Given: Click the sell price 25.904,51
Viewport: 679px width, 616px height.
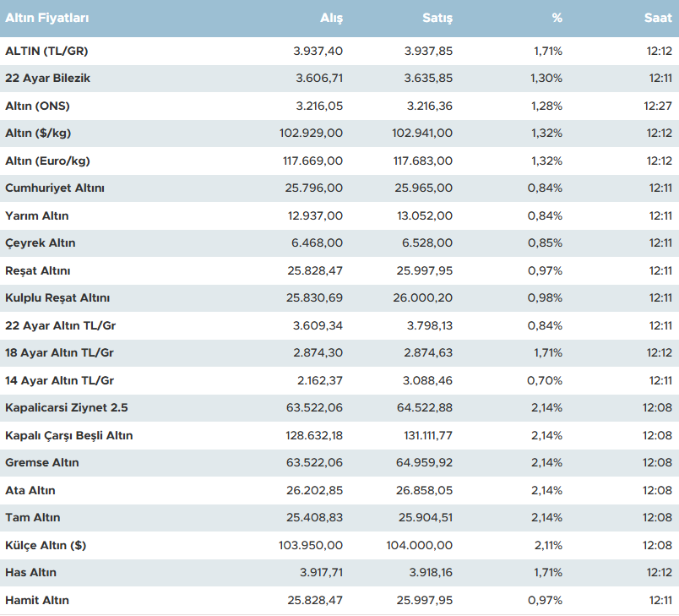Looking at the screenshot, I should point(426,518).
